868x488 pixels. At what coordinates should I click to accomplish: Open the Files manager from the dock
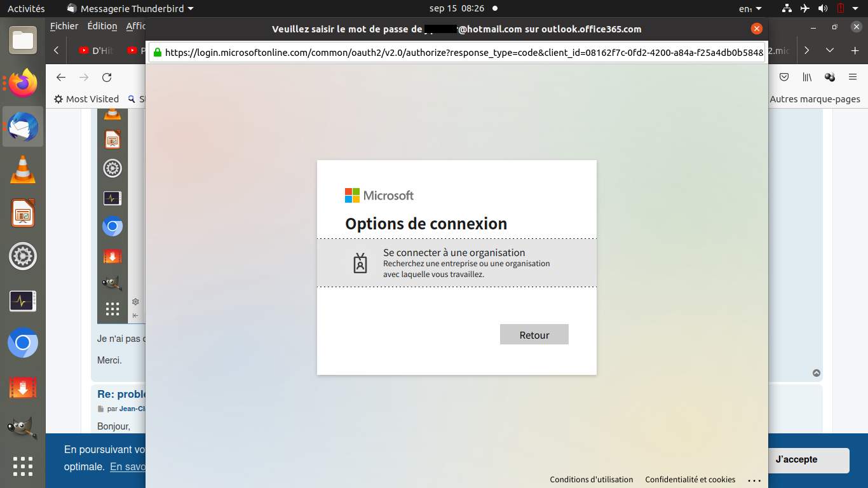pos(23,41)
